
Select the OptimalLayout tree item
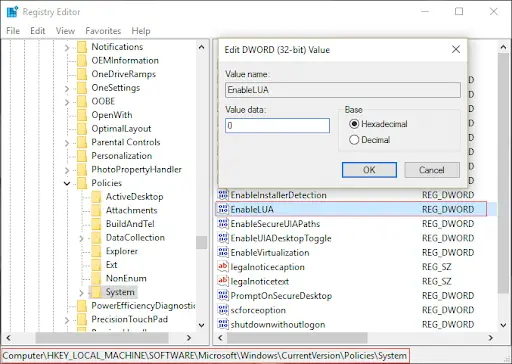coord(121,129)
